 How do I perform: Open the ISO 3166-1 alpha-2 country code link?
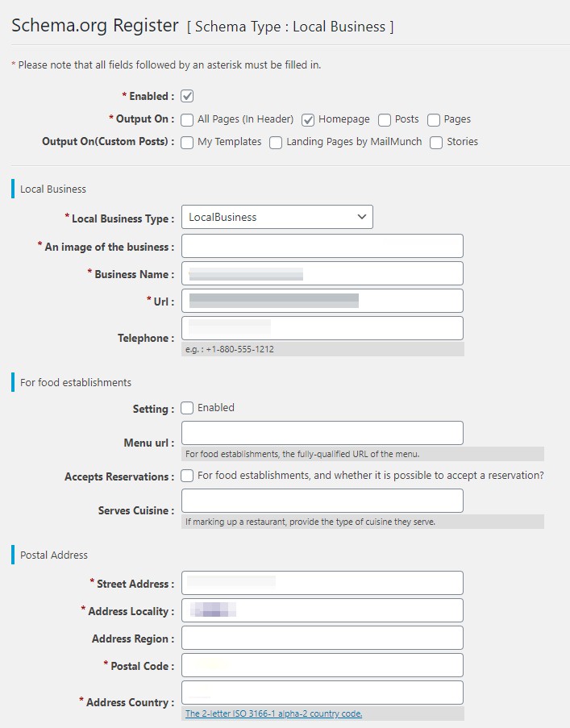(x=273, y=713)
